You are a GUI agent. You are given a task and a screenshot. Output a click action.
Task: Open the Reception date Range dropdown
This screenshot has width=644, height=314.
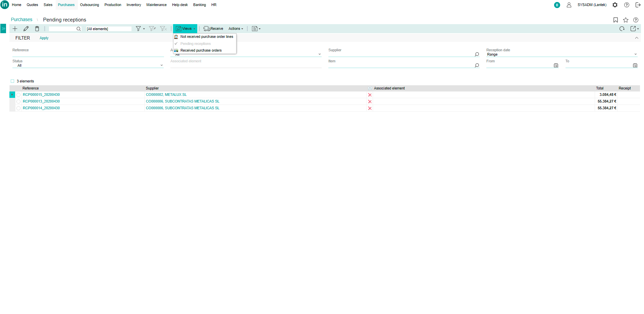635,54
